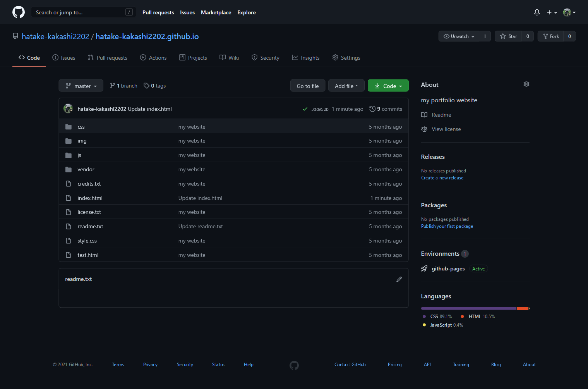Click the footer GitHub mark icon
This screenshot has height=389, width=588.
pos(294,365)
